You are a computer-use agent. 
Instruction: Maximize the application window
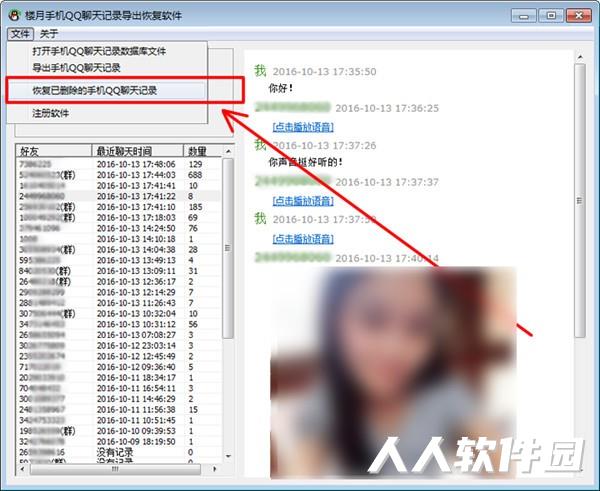[x=551, y=16]
